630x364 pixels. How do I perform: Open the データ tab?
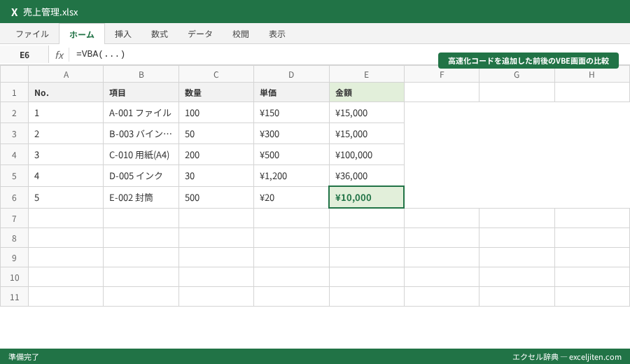tap(200, 34)
